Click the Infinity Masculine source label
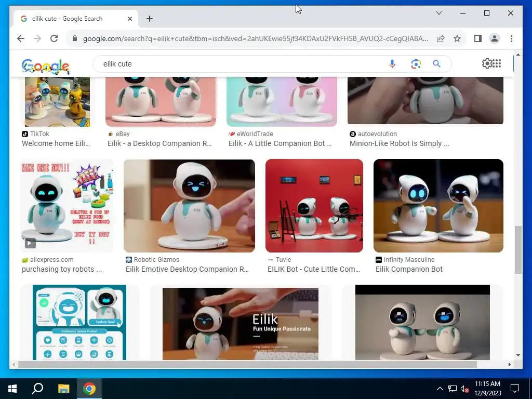The image size is (532, 399). point(409,260)
